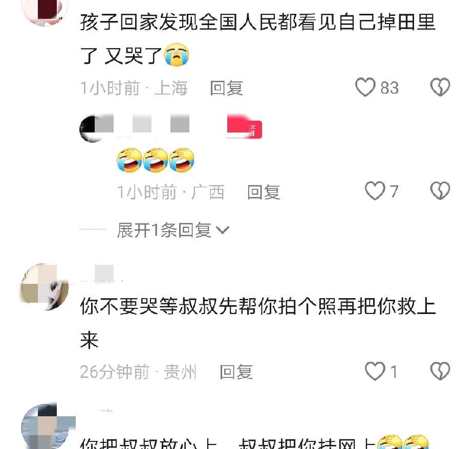Reply to the Shanghai comment via 回复
Image resolution: width=476 pixels, height=449 pixels.
(x=226, y=88)
